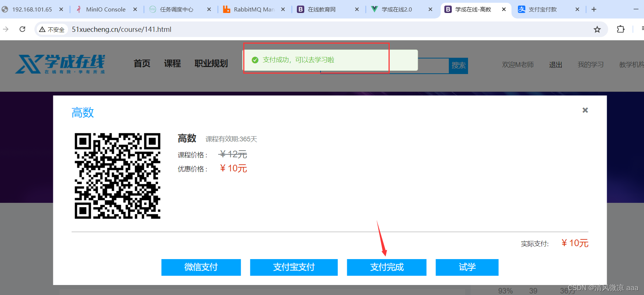The image size is (644, 295).
Task: Click the 支付宝付款 tab Alipay favicon
Action: [522, 9]
